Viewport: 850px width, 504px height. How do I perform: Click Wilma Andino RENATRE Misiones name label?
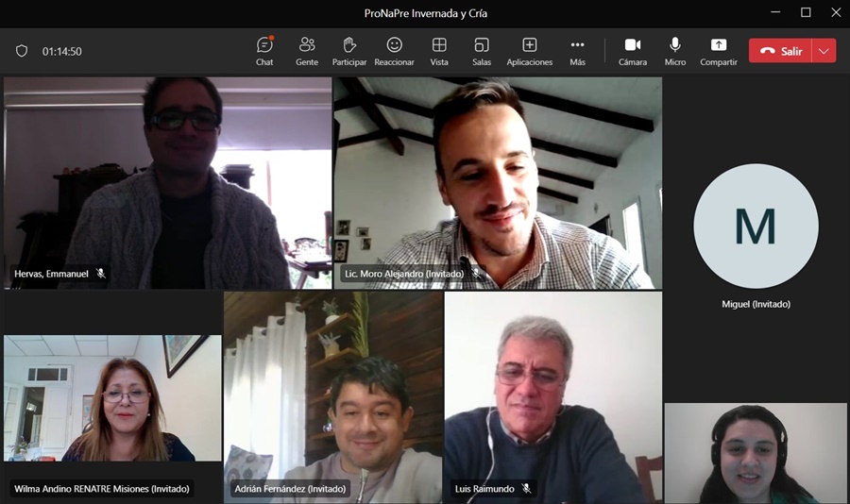coord(102,489)
